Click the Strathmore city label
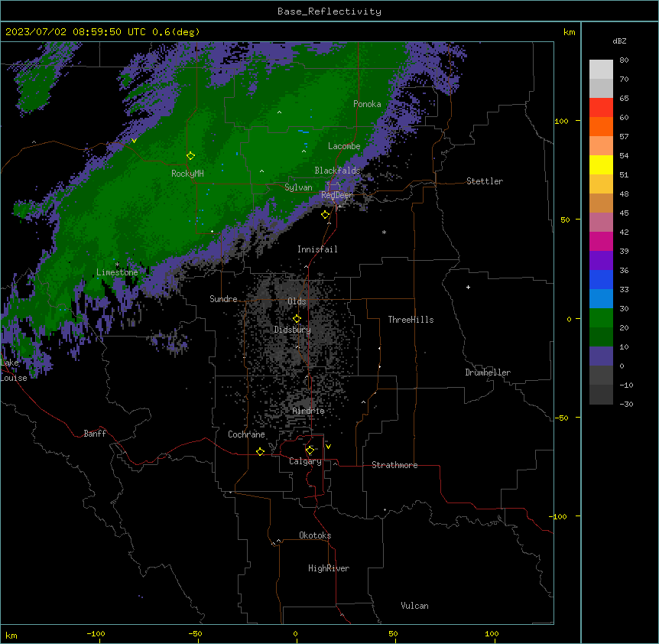The image size is (659, 644). pyautogui.click(x=394, y=465)
